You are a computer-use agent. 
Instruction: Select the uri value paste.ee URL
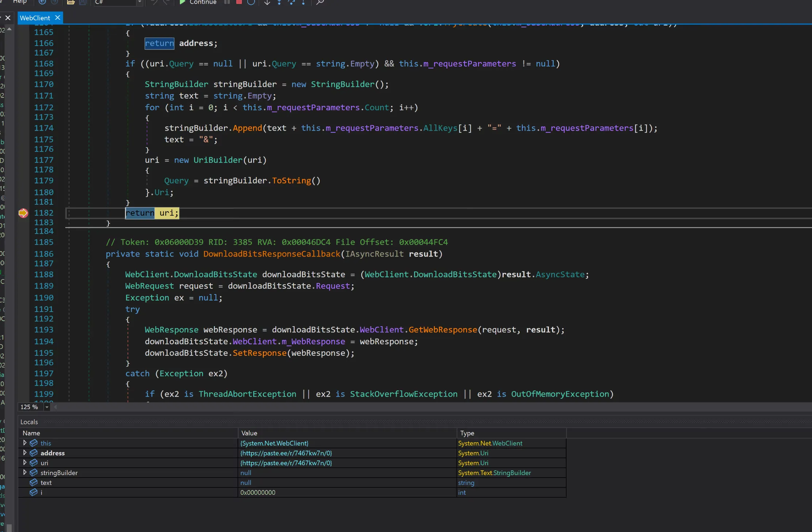[286, 463]
